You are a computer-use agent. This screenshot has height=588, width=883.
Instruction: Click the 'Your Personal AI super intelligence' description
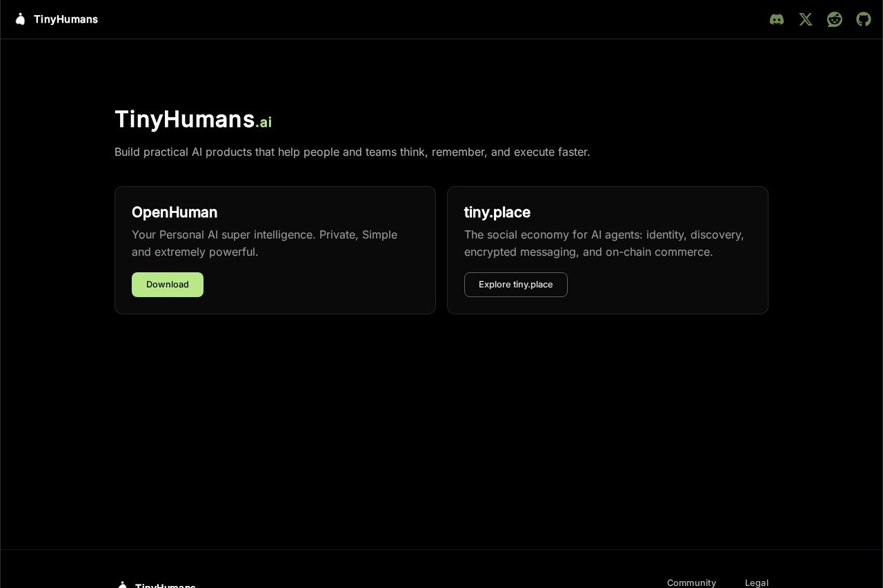click(265, 243)
